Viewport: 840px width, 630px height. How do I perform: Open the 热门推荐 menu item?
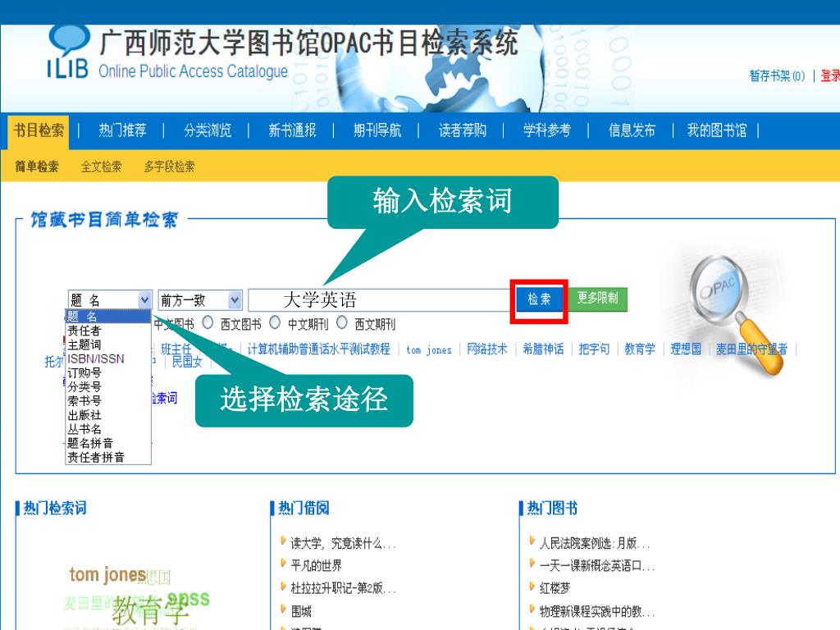[122, 130]
